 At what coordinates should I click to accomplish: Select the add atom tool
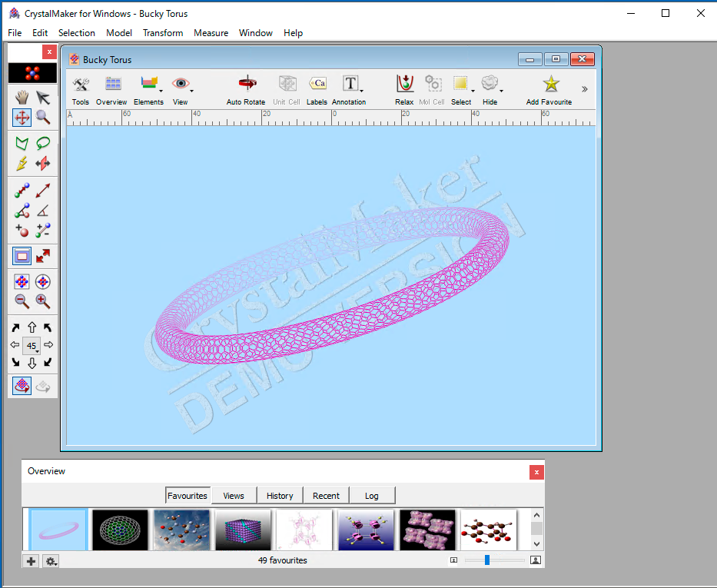tap(22, 231)
